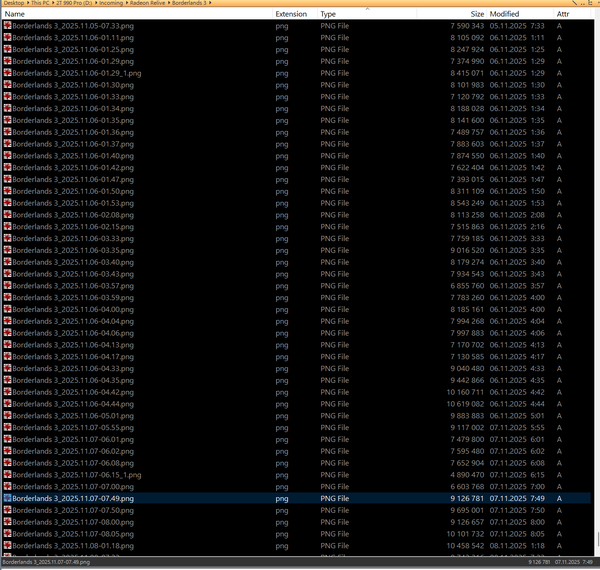The image size is (600, 570).
Task: Sort files by Size column header
Action: point(477,14)
